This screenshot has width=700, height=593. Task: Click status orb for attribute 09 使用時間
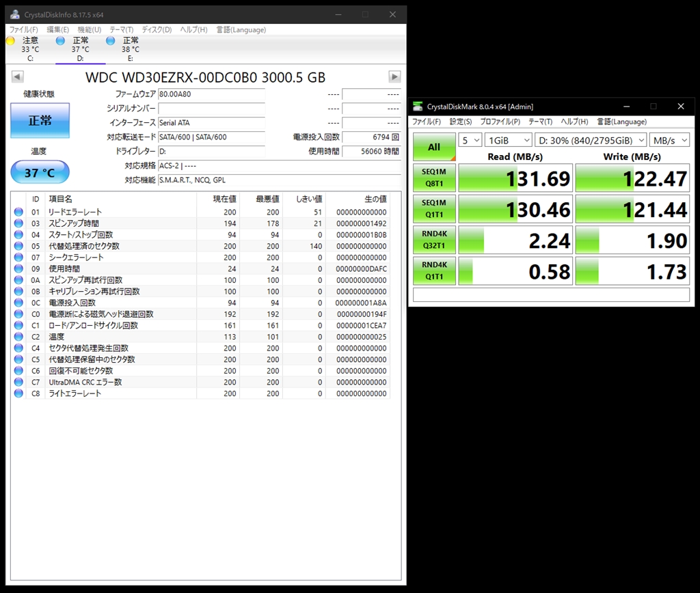pyautogui.click(x=18, y=268)
